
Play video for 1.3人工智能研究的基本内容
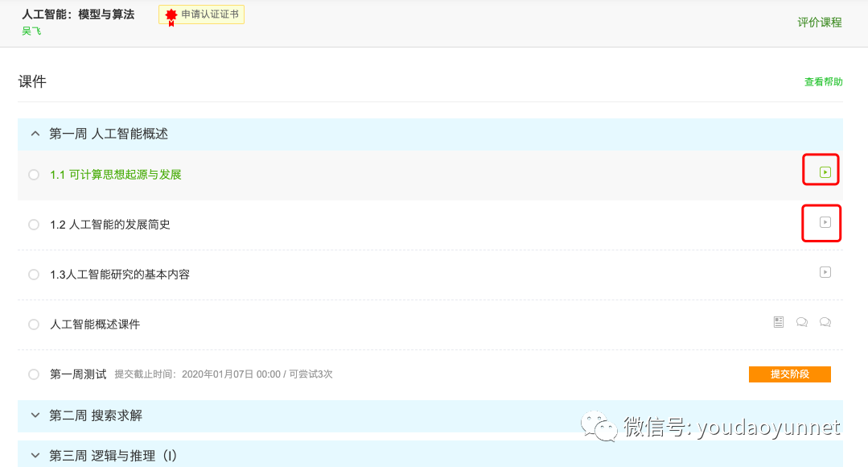[825, 272]
